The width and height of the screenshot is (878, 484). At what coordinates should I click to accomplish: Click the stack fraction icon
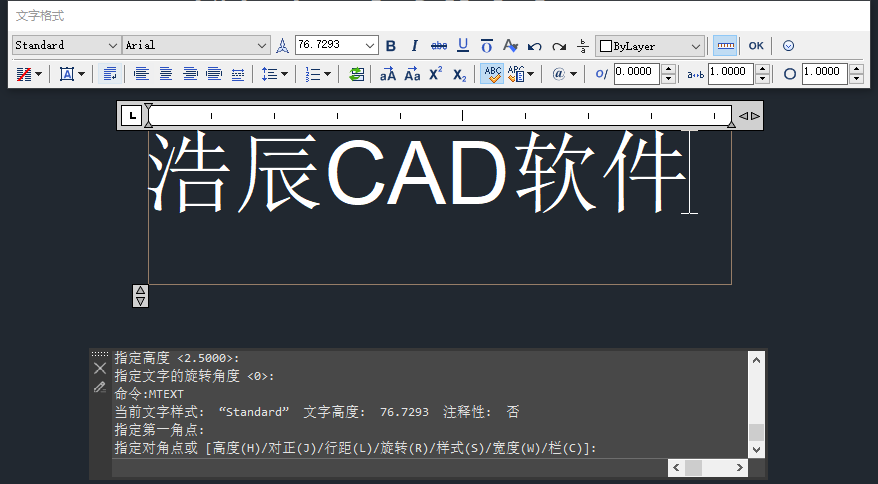tap(583, 46)
